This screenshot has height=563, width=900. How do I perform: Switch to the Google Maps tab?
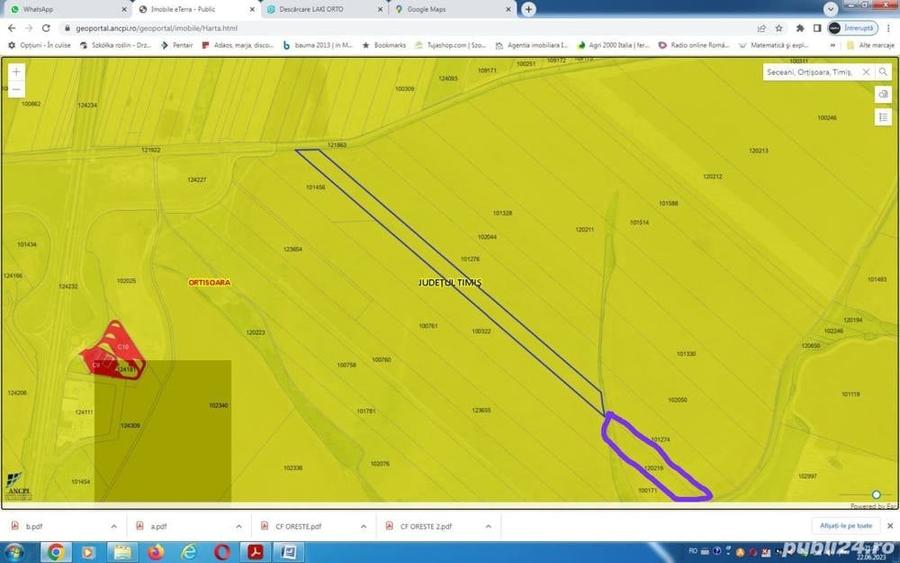point(453,9)
